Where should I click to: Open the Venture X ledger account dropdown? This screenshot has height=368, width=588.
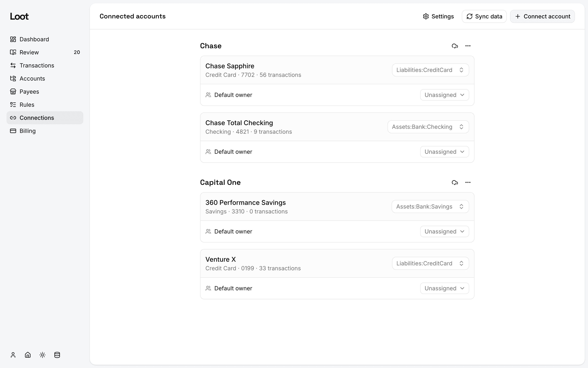click(430, 263)
